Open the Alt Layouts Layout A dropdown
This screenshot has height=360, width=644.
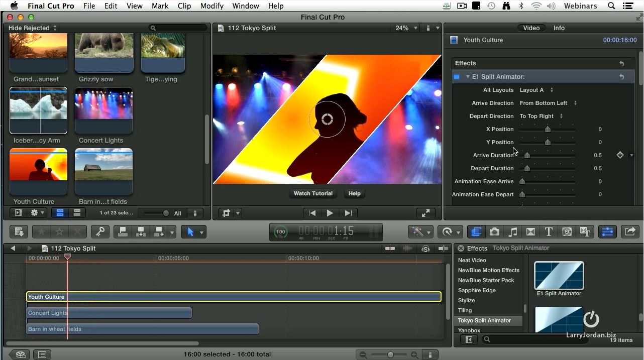[x=536, y=90]
